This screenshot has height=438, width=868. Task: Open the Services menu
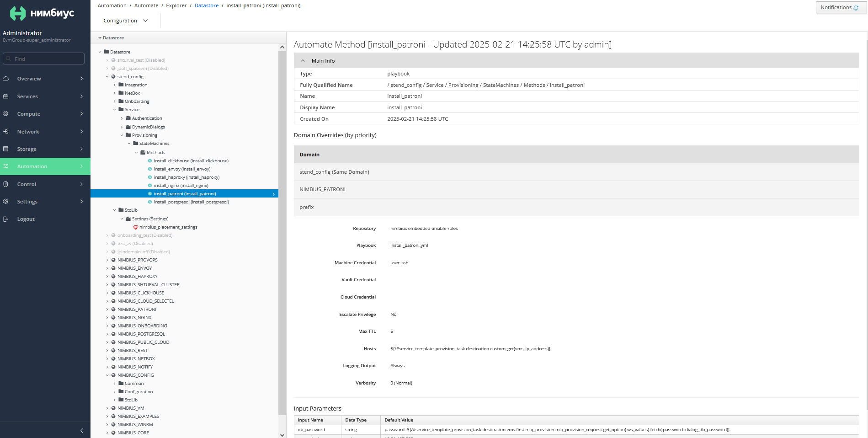[45, 96]
